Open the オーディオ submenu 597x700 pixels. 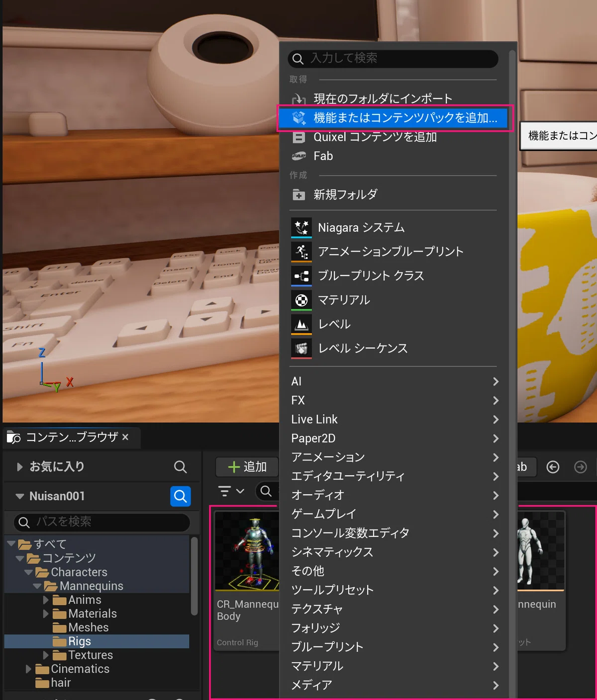[x=394, y=495]
